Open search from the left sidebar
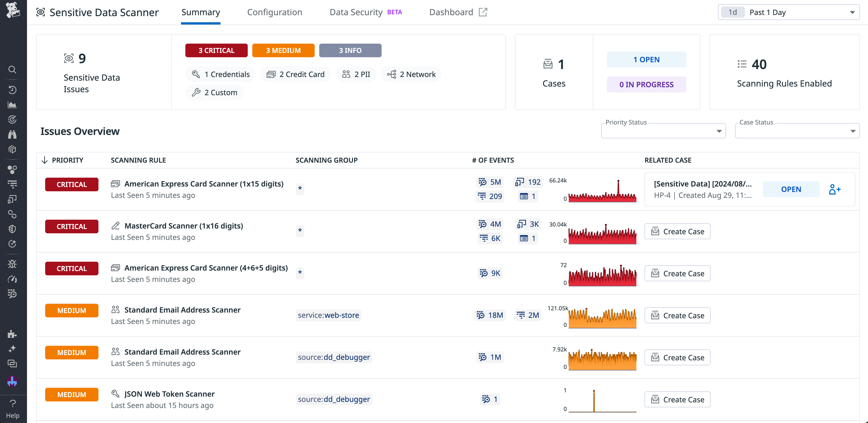 pos(12,70)
